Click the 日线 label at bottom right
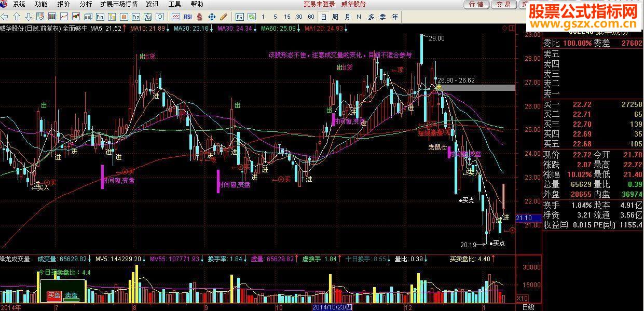 click(x=528, y=307)
